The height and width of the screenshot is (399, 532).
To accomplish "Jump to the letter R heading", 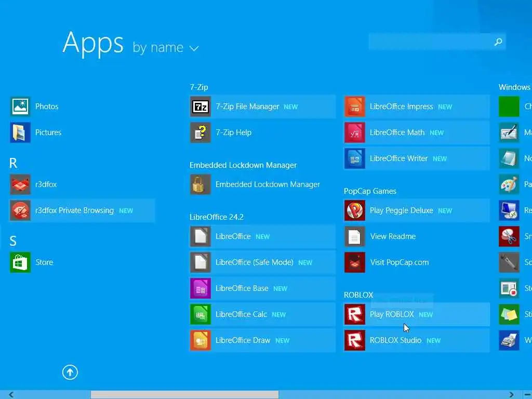I will tap(13, 163).
